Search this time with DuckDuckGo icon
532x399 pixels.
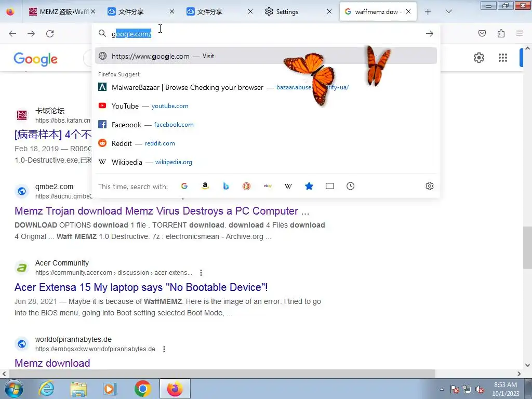[x=246, y=186]
